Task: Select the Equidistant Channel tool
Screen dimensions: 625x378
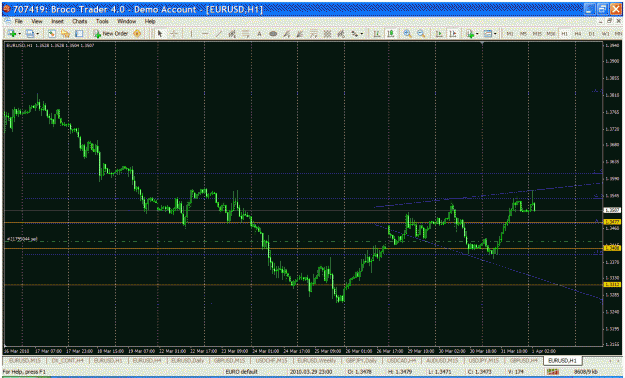Action: pyautogui.click(x=232, y=34)
